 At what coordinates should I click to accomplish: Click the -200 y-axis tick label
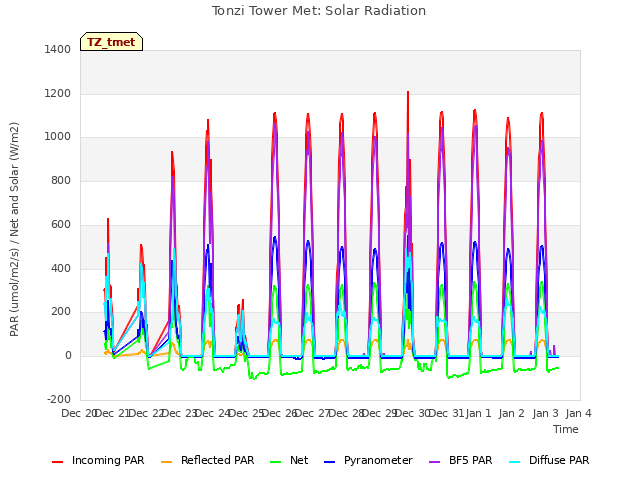point(59,399)
